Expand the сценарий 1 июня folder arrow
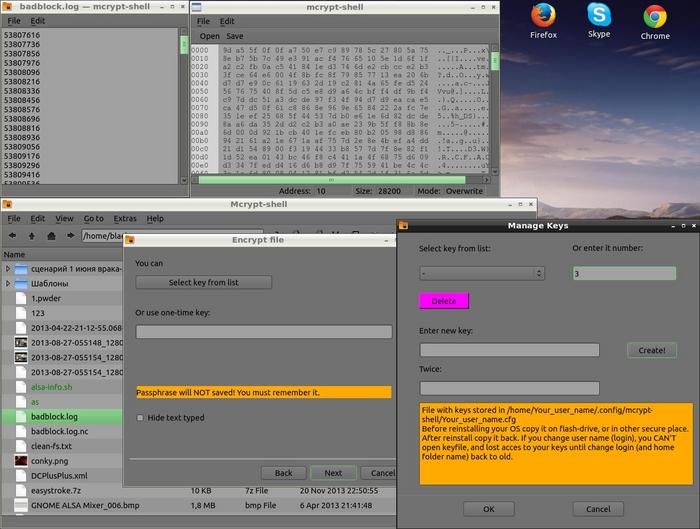This screenshot has height=529, width=700. pos(8,269)
